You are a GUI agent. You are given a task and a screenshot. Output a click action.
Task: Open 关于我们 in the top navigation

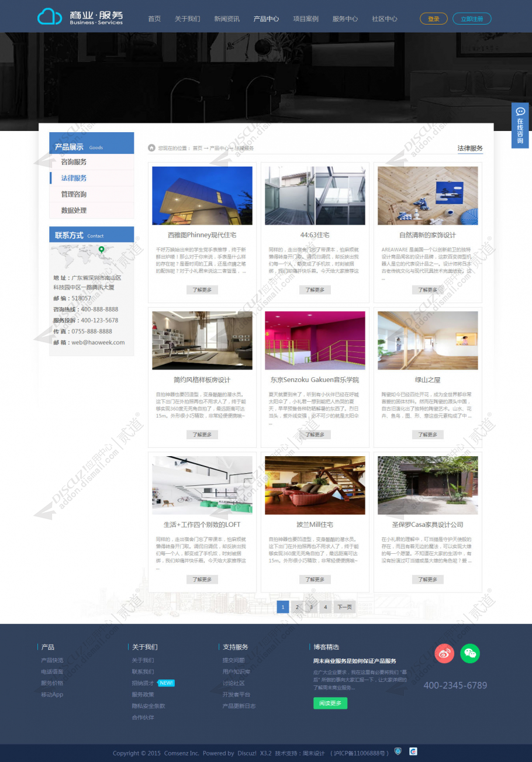click(187, 19)
